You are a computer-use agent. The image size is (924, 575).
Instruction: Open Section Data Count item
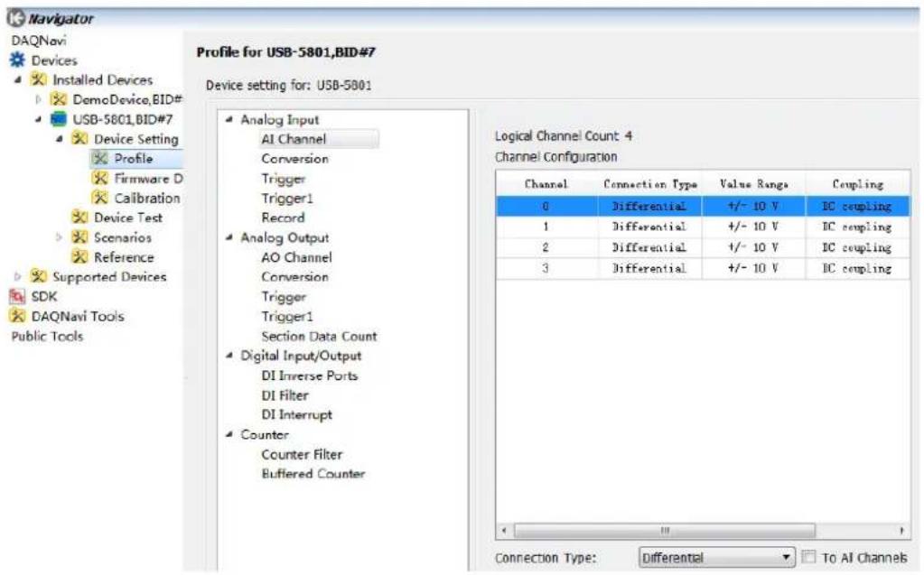[x=319, y=336]
